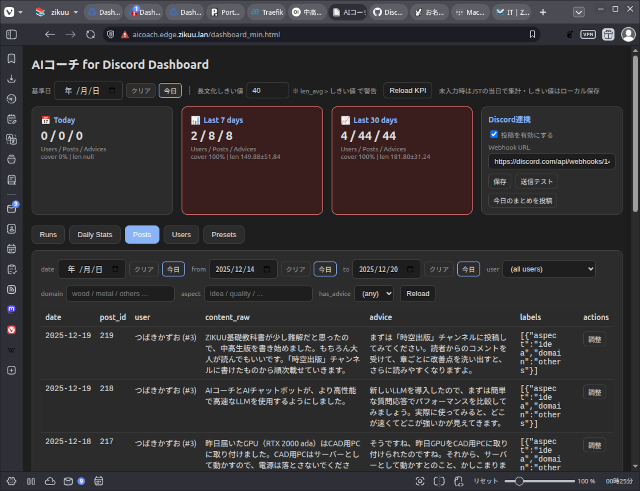The width and height of the screenshot is (640, 491).
Task: Click the 送信テスト button
Action: pos(536,182)
